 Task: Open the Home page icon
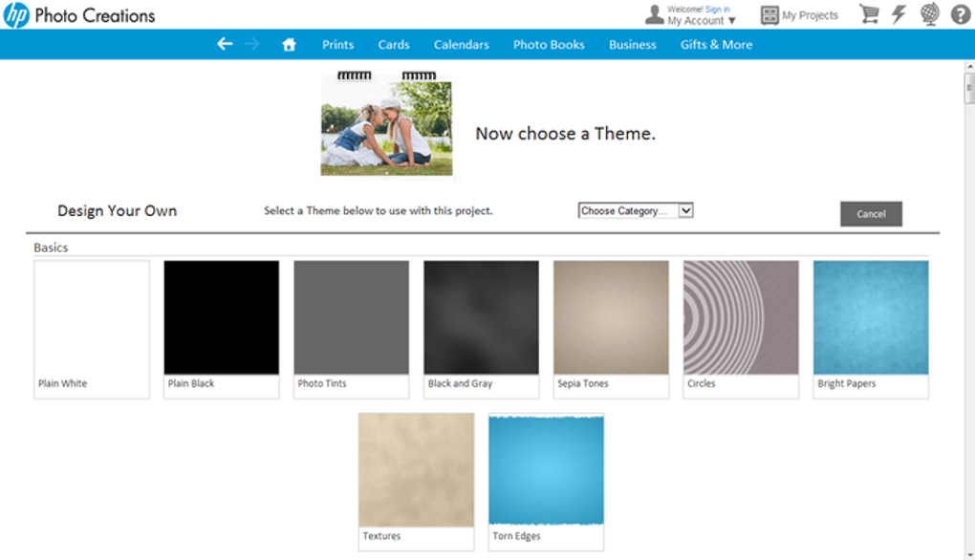point(289,44)
